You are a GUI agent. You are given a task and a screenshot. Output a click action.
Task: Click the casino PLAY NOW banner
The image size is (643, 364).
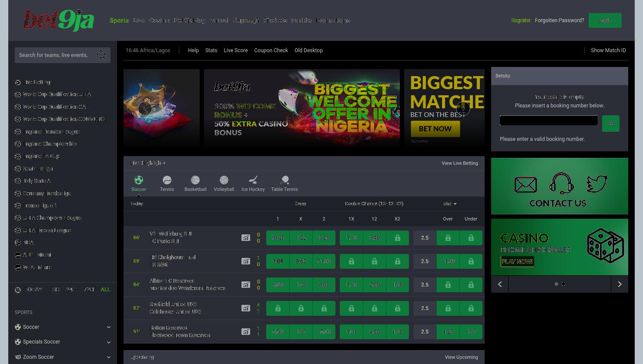(517, 261)
